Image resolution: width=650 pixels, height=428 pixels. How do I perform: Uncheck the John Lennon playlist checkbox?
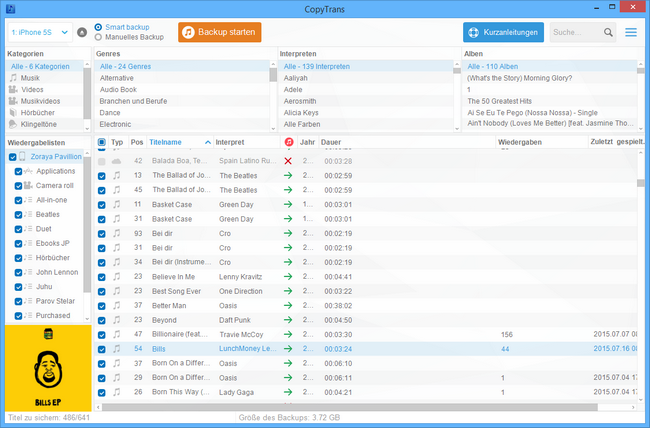pos(19,270)
